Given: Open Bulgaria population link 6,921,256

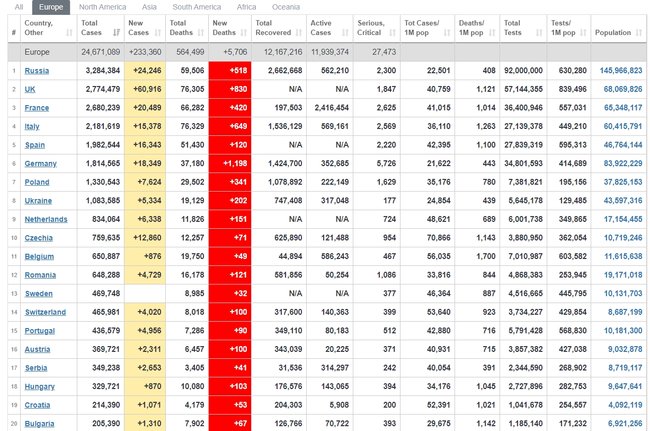Looking at the screenshot, I should point(625,424).
